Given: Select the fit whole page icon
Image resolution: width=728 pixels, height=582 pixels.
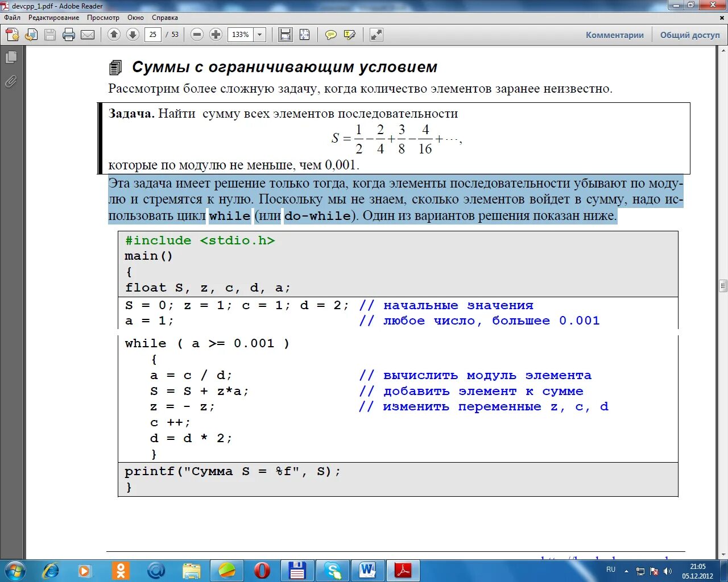Looking at the screenshot, I should [x=304, y=35].
